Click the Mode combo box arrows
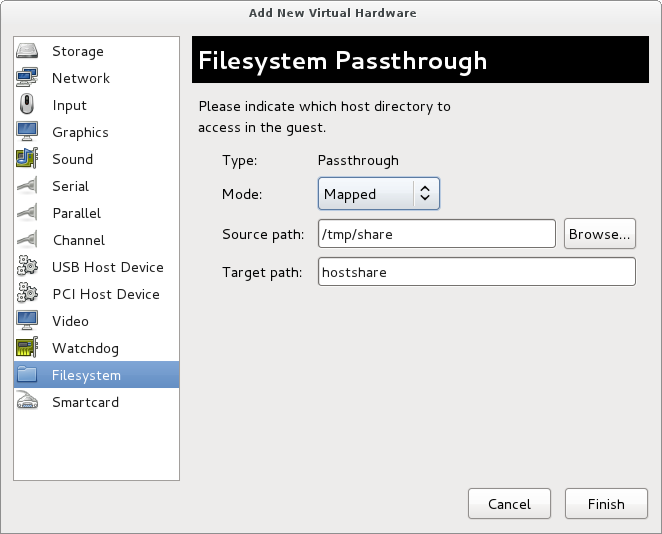The image size is (662, 534). click(x=425, y=194)
